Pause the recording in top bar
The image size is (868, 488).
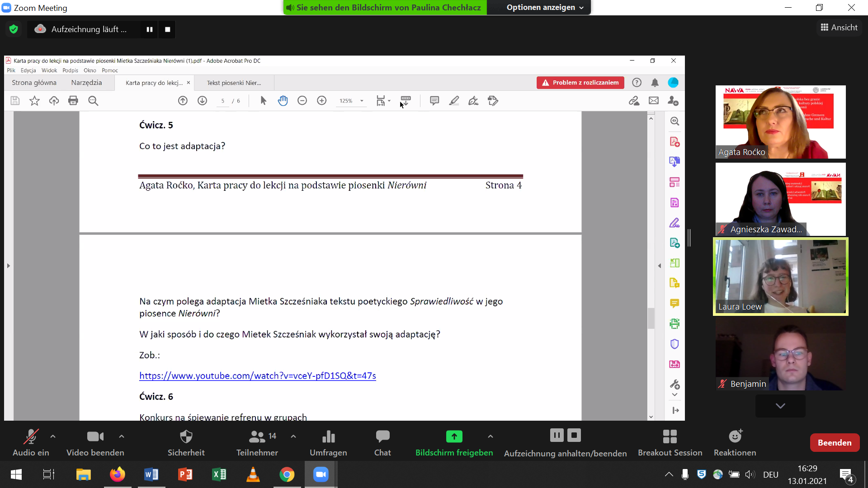[150, 29]
